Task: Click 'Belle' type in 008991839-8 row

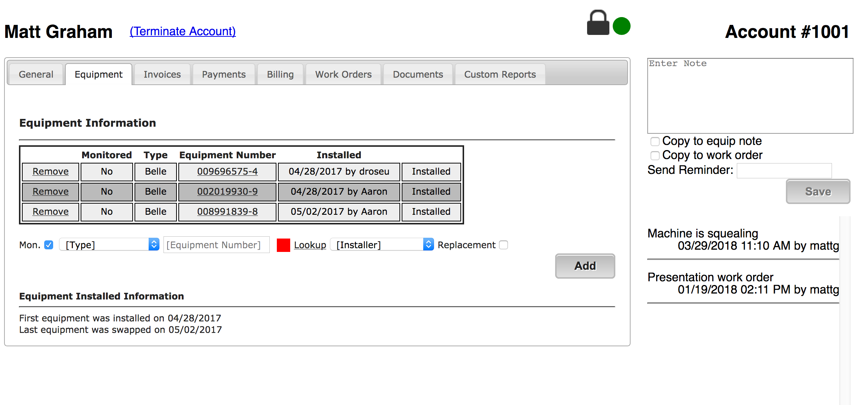Action: tap(155, 212)
